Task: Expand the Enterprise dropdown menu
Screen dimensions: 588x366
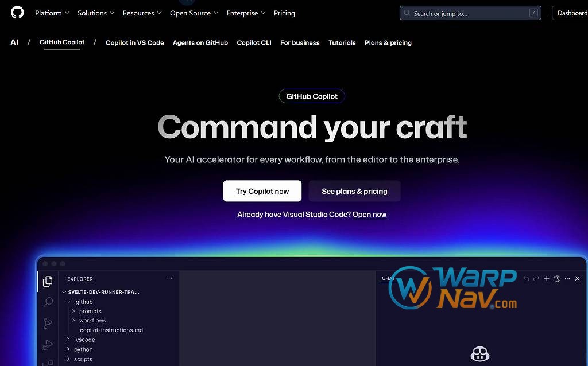Action: click(x=246, y=13)
